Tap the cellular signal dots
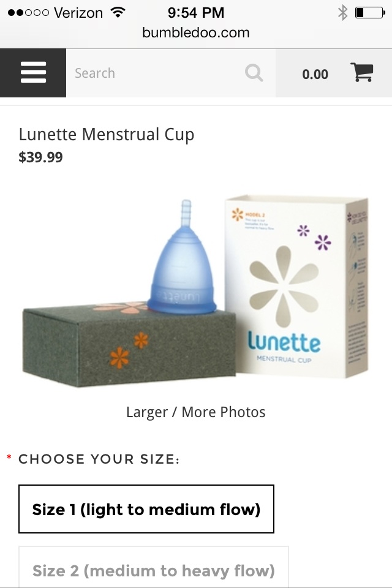The width and height of the screenshot is (392, 588). pos(28,13)
